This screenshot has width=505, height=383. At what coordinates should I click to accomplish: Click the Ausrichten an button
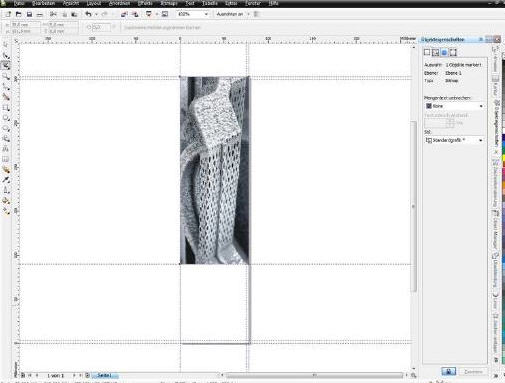point(230,14)
